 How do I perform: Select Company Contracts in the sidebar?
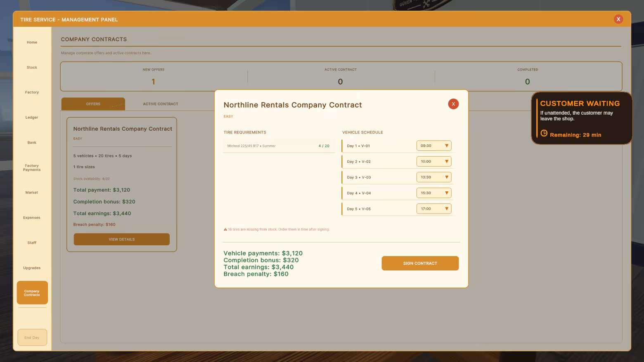(x=32, y=293)
